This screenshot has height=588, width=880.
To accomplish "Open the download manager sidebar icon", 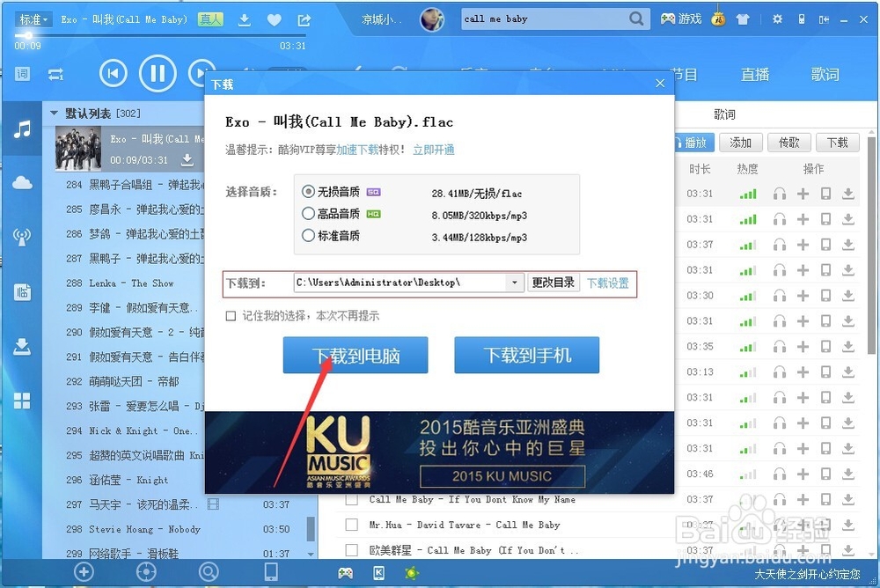I will click(x=22, y=346).
